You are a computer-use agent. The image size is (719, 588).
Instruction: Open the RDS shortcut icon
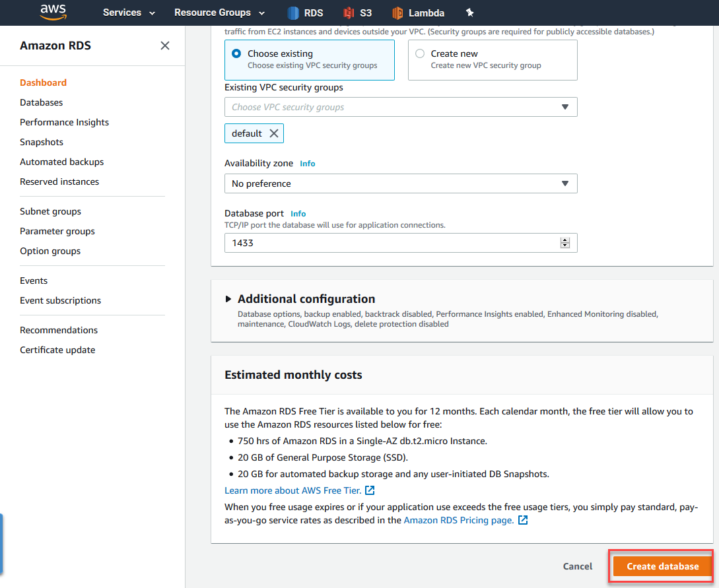(x=294, y=13)
